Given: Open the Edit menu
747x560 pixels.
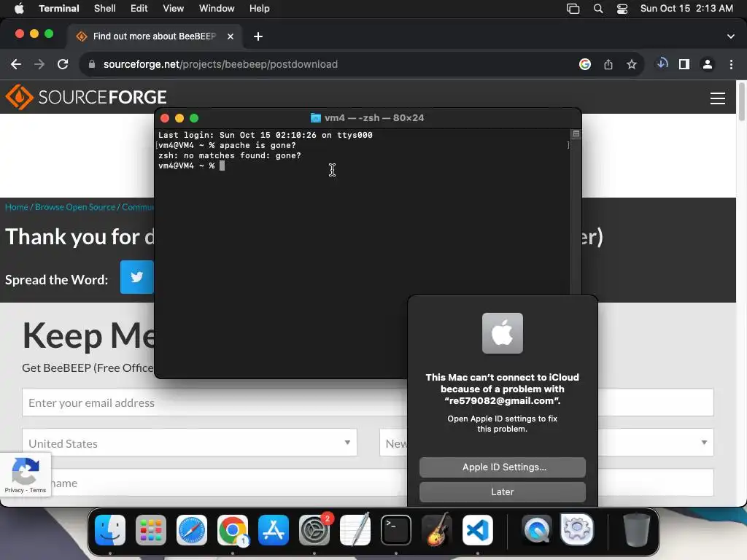Looking at the screenshot, I should coord(139,8).
